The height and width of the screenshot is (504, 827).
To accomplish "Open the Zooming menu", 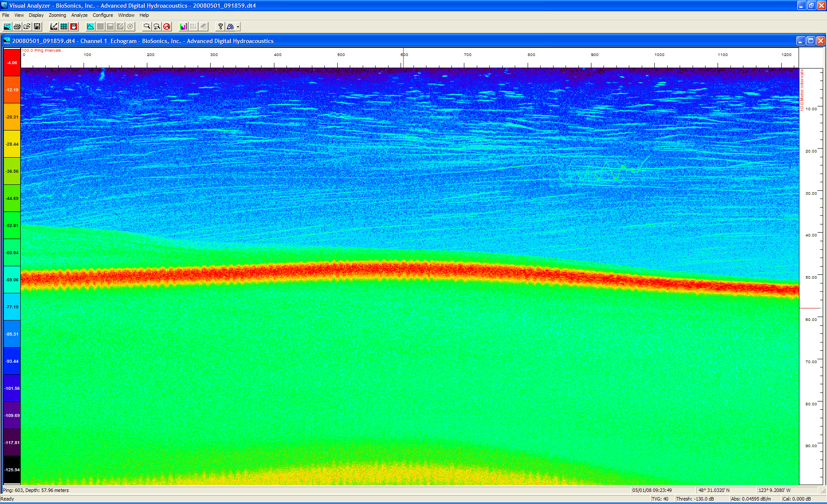I will tap(57, 15).
